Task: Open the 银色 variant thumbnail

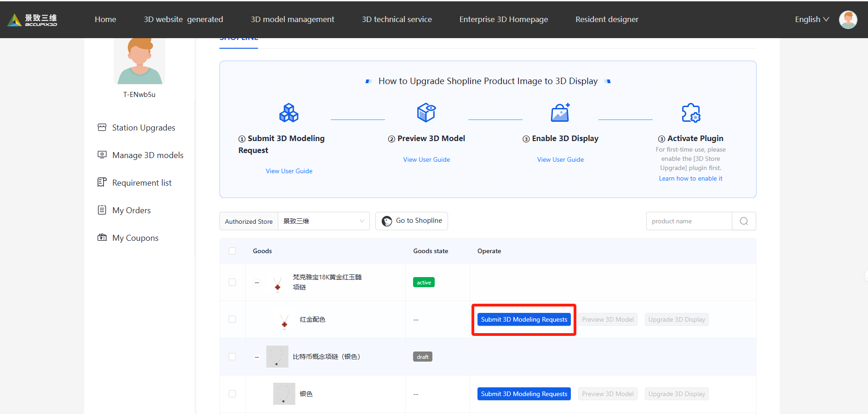Action: point(284,394)
